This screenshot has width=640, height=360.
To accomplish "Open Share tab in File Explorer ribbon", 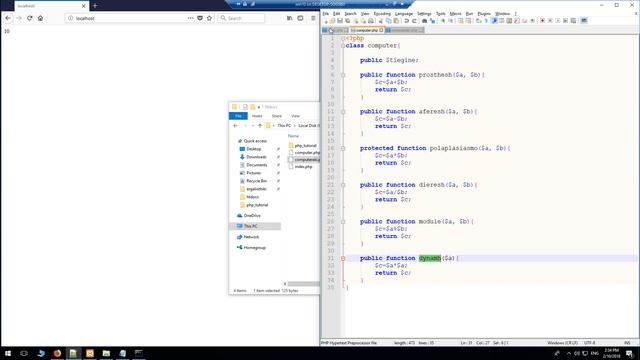I will click(x=277, y=116).
